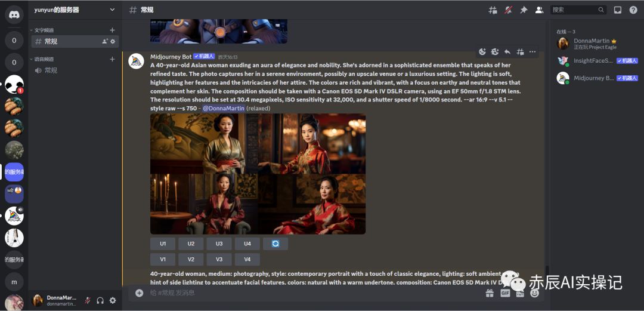Upscale the first image with U1
This screenshot has width=644, height=311.
pyautogui.click(x=163, y=244)
